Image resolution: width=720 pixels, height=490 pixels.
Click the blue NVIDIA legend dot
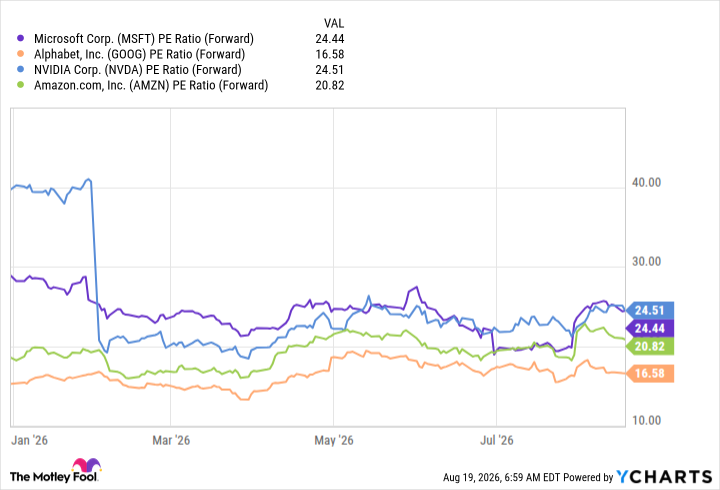[20, 69]
